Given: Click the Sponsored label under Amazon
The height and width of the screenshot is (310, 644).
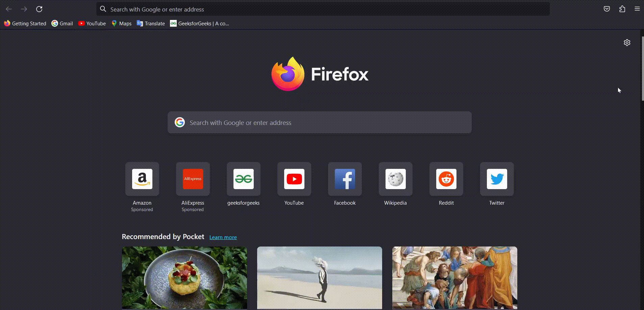Looking at the screenshot, I should (142, 210).
